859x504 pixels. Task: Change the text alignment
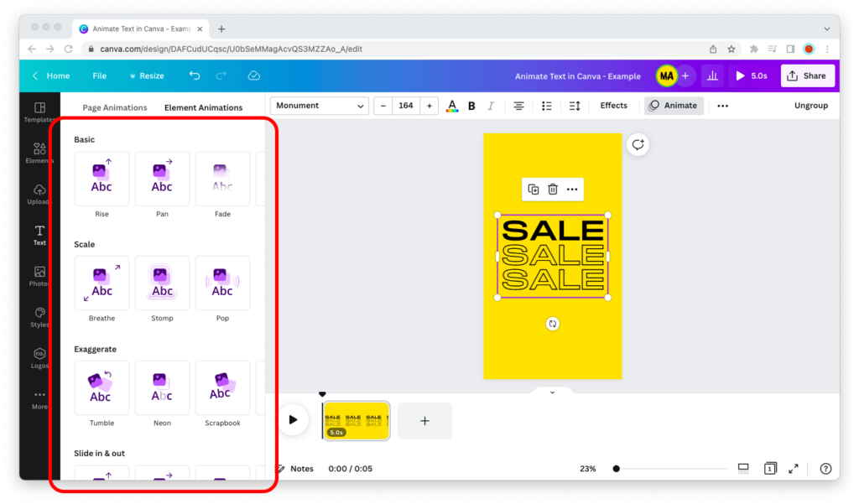tap(518, 106)
